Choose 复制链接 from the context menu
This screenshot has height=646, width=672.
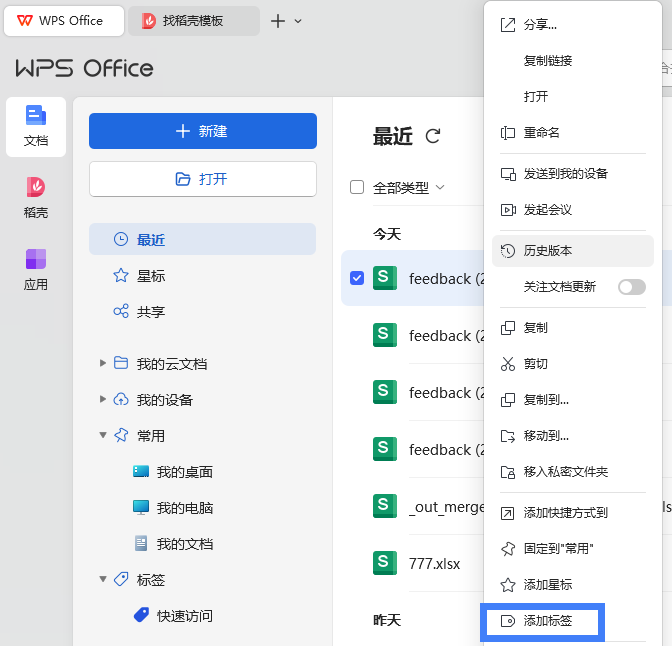573,61
